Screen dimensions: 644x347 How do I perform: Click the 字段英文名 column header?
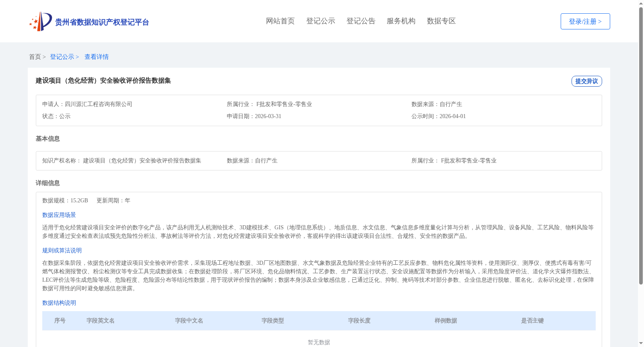coord(101,320)
